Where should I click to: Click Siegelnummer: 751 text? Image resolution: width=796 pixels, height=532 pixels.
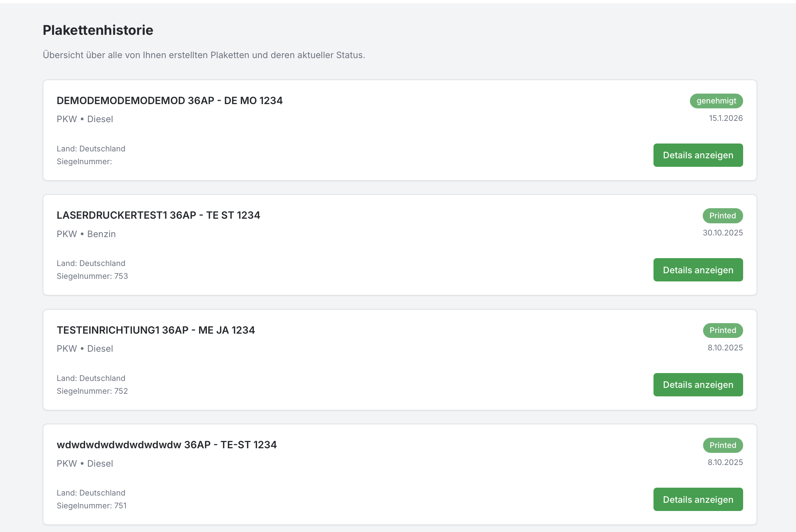point(91,505)
